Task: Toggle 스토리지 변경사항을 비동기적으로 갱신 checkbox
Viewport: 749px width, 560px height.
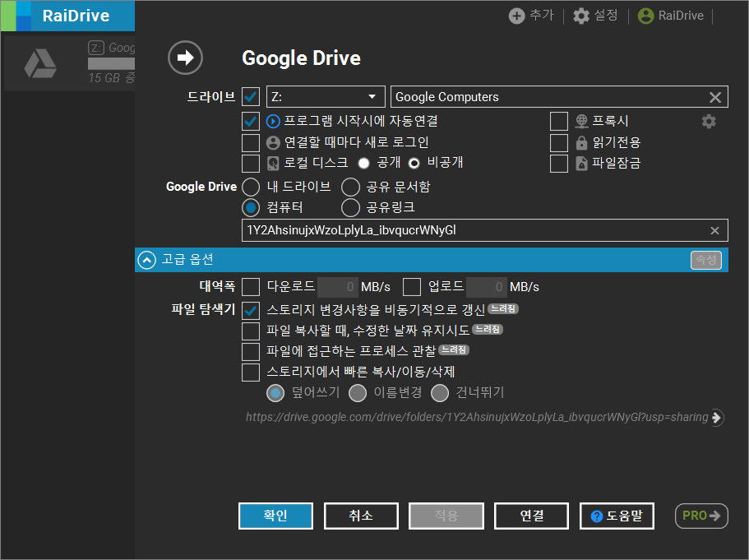Action: [250, 311]
